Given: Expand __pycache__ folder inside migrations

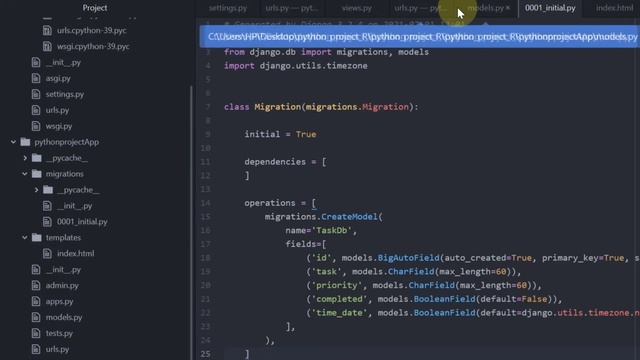Looking at the screenshot, I should pos(36,190).
